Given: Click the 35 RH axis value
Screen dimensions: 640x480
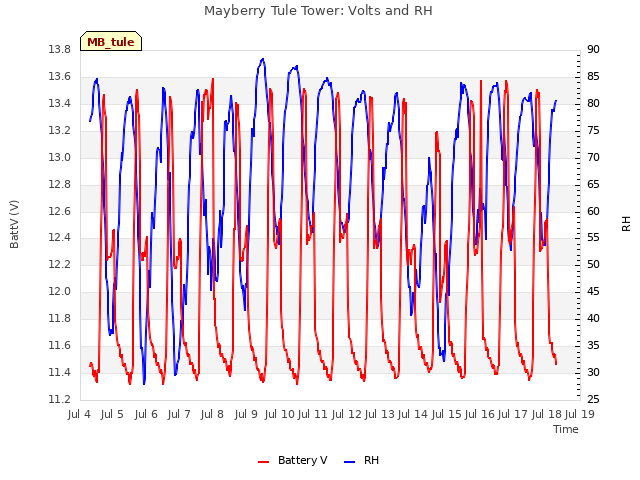Looking at the screenshot, I should click(593, 346).
